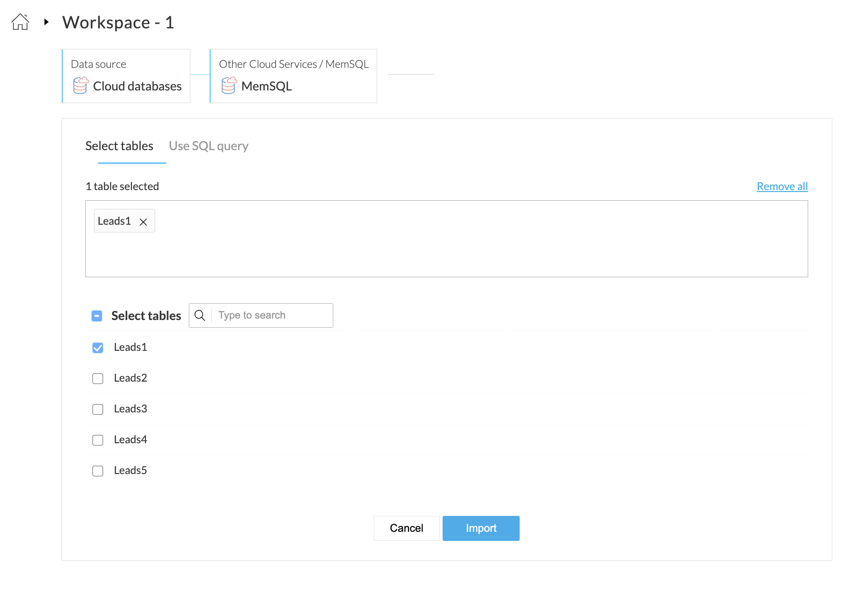This screenshot has height=616, width=865.
Task: Click the Leads5 table name
Action: 131,470
